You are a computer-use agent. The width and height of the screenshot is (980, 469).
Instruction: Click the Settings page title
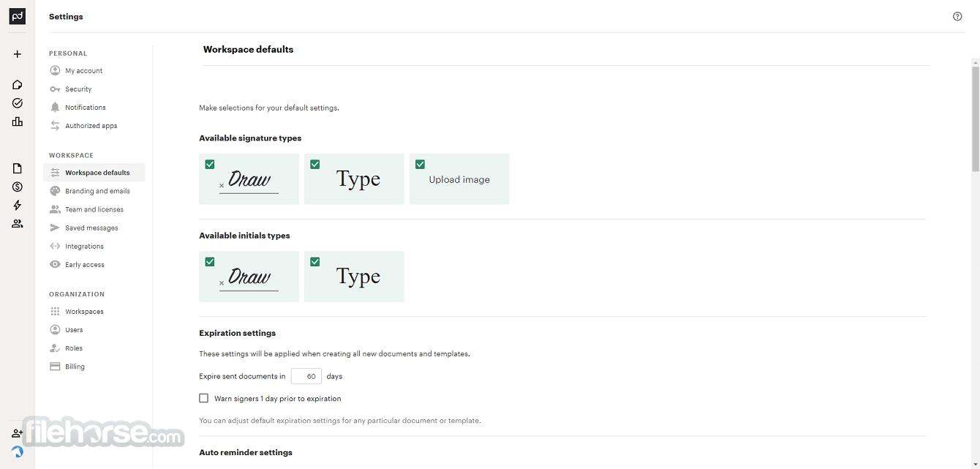point(66,16)
